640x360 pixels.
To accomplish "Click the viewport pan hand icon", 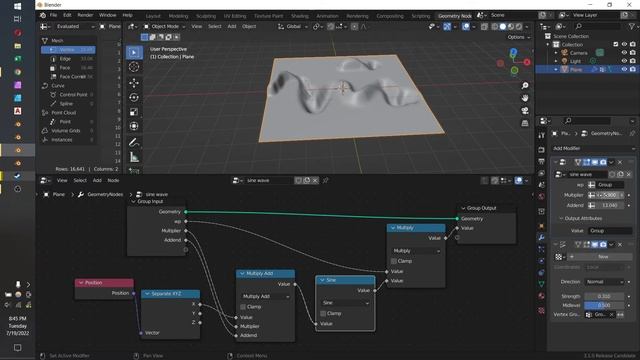I will click(525, 98).
